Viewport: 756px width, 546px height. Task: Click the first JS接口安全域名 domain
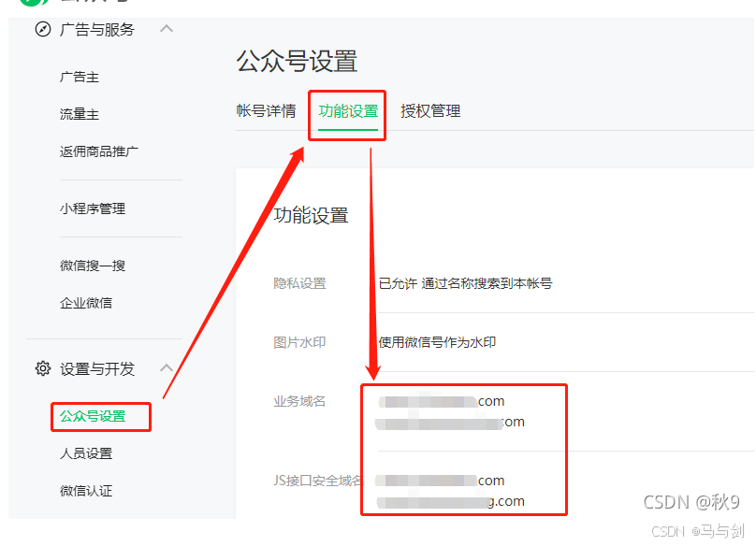440,481
